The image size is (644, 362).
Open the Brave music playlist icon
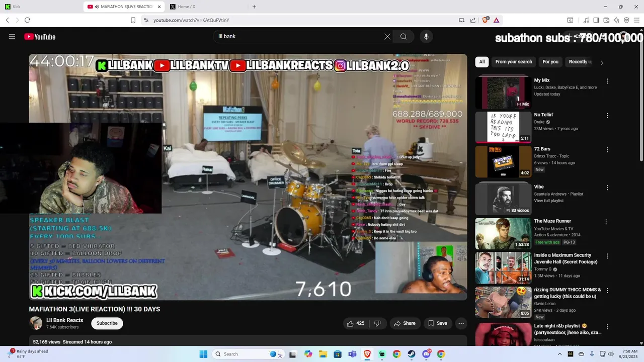(x=586, y=20)
